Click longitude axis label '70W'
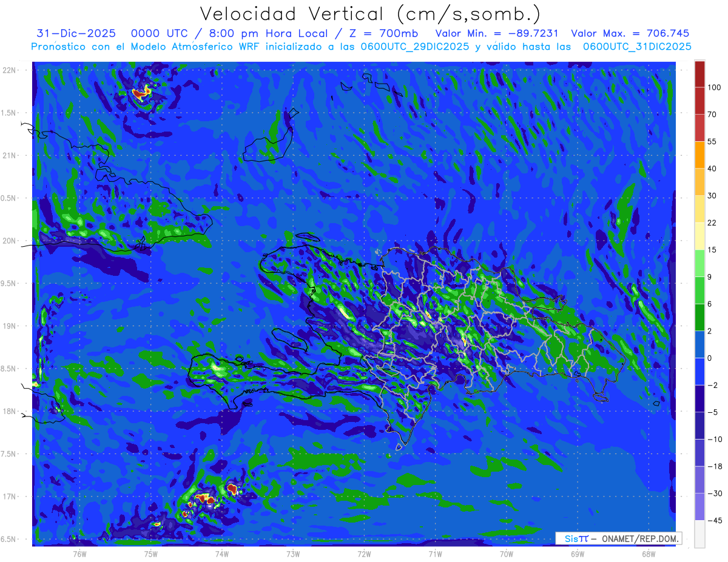 coord(507,554)
